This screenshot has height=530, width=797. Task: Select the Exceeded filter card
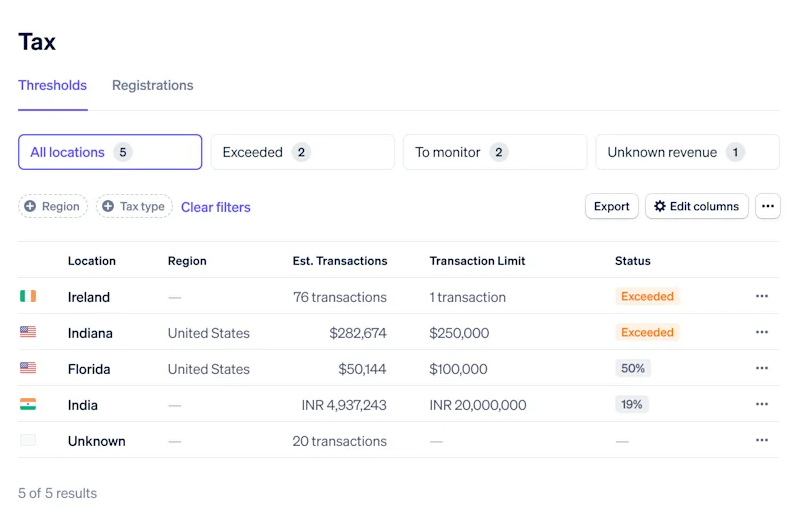tap(302, 152)
